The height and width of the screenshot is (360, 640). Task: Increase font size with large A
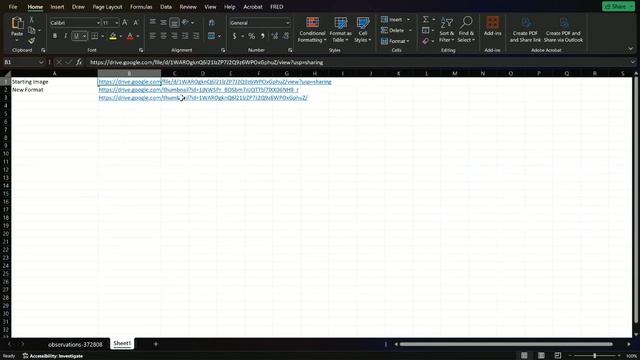click(x=125, y=23)
